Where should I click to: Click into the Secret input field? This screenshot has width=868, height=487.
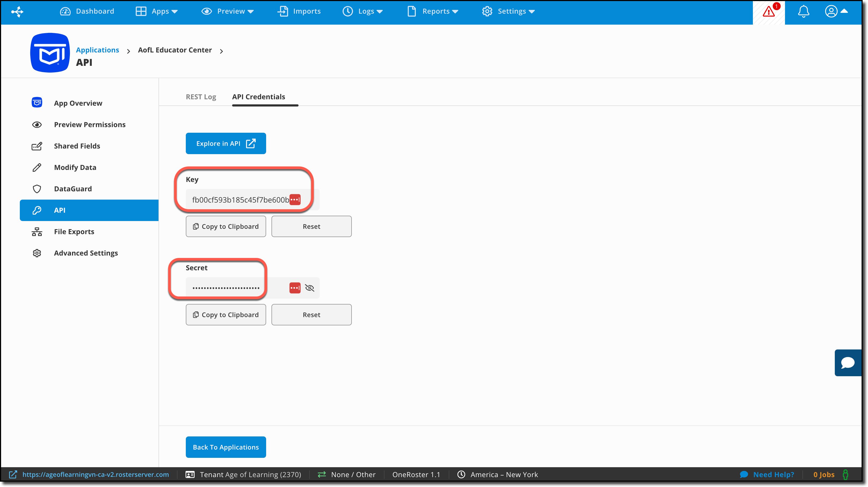pos(252,288)
